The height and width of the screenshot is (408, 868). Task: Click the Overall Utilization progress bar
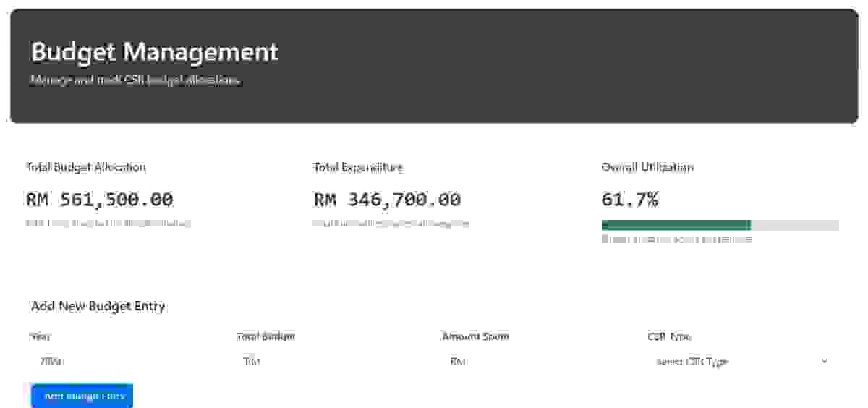720,225
